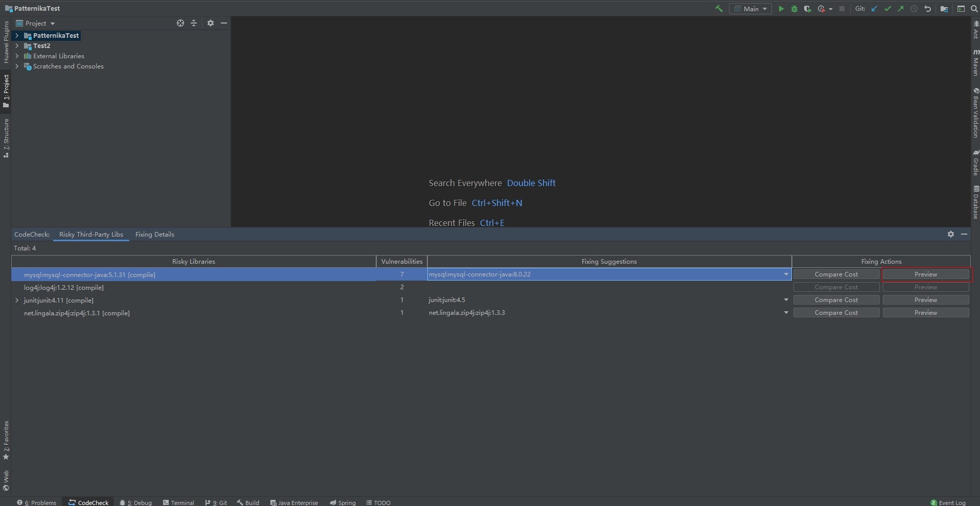Open the Build tool window tab
Viewport: 980px width, 506px height.
(248, 502)
